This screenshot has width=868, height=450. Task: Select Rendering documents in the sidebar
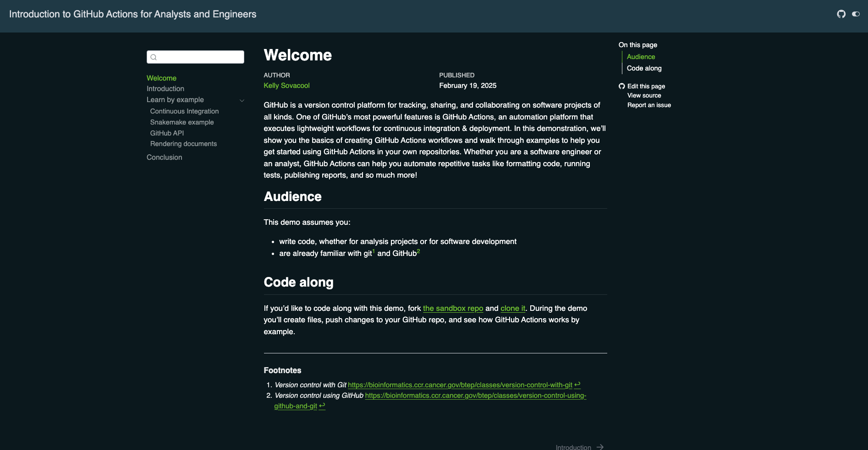[183, 144]
